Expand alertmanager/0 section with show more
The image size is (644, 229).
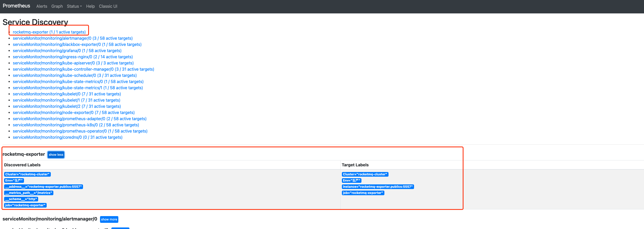pos(109,219)
